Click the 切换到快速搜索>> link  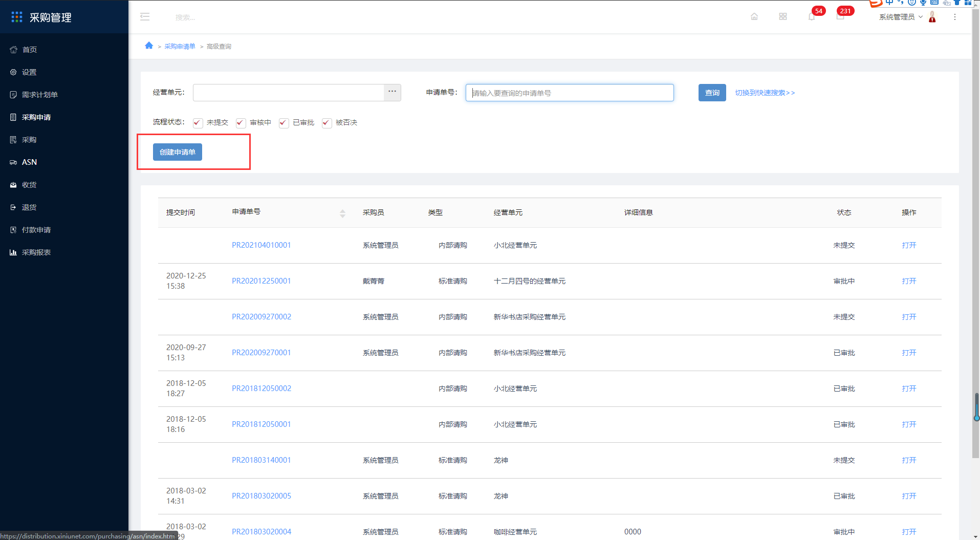[x=765, y=93]
